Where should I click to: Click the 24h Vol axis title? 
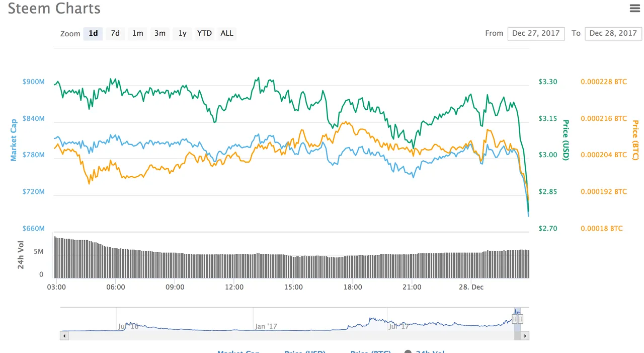point(21,254)
